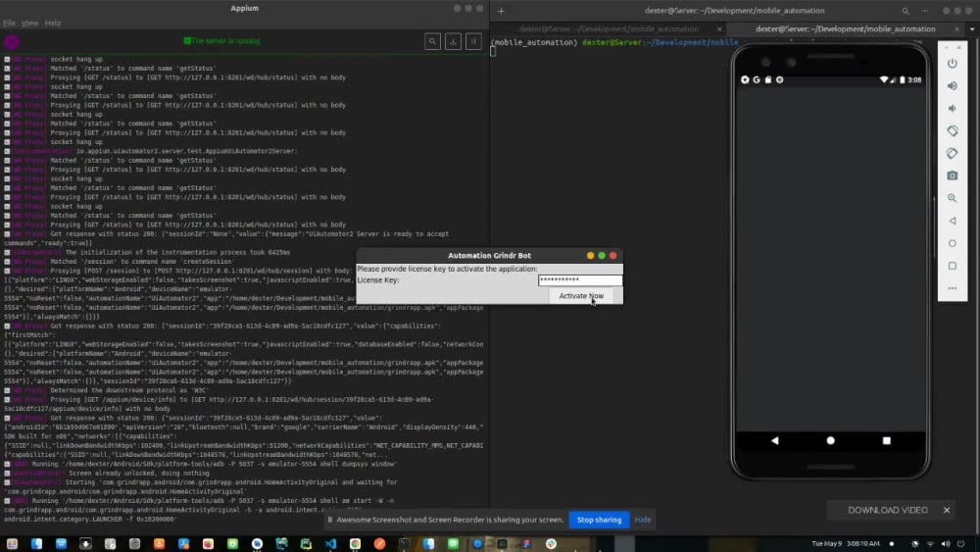Viewport: 980px width, 552px height.
Task: Click the DOWNLOAD VIDEO button
Action: 888,510
